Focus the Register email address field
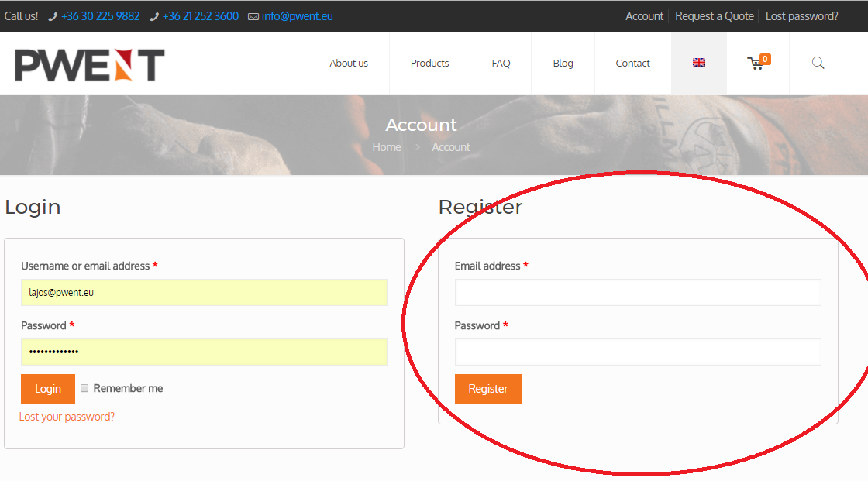868x481 pixels. pyautogui.click(x=637, y=293)
